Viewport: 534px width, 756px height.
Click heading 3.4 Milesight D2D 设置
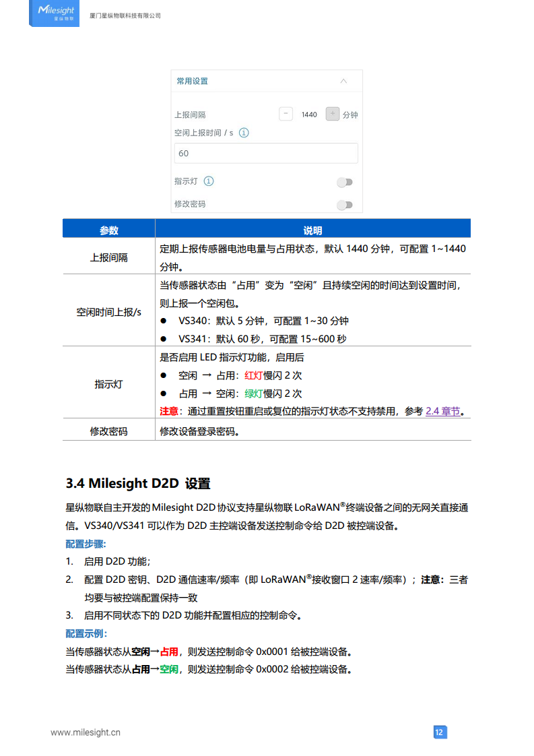click(138, 483)
